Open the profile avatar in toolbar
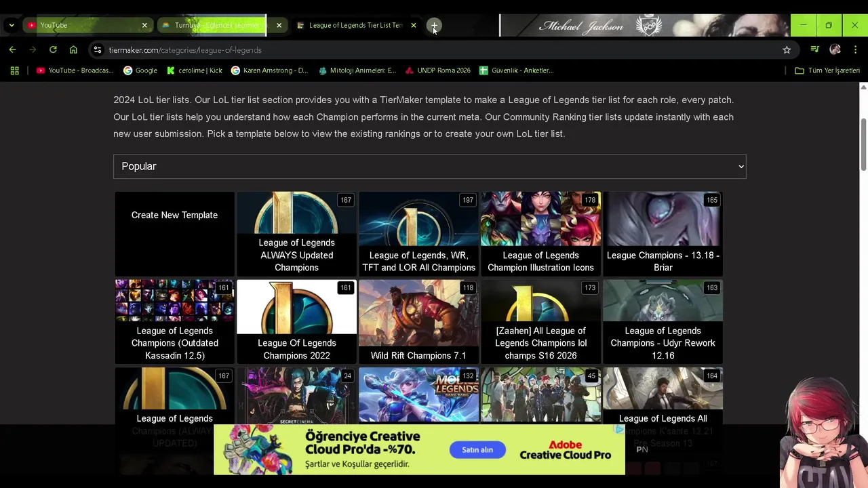Screen dimensions: 868x488 point(835,49)
